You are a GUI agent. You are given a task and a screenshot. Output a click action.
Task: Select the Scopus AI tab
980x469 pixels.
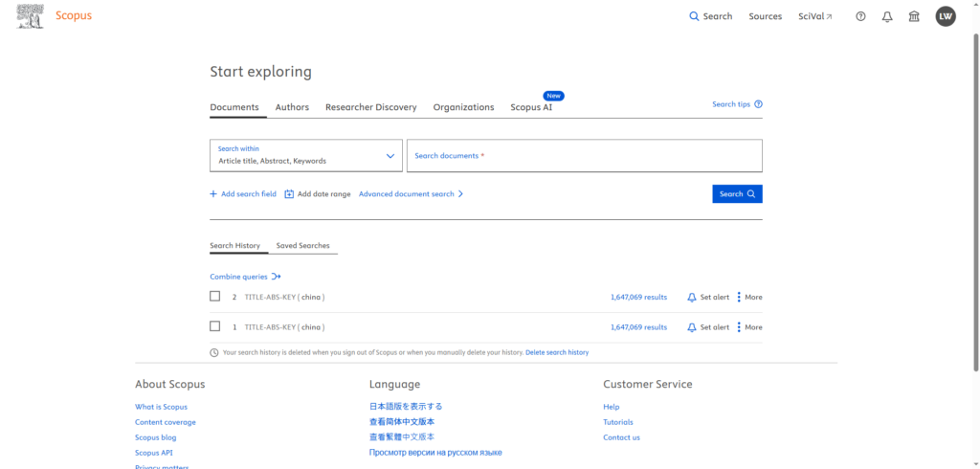coord(531,107)
